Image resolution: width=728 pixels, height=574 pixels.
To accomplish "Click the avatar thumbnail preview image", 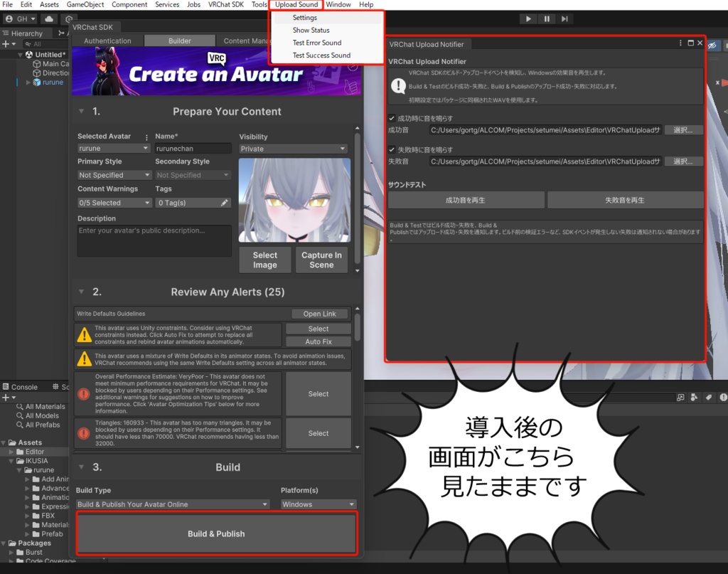I will click(294, 200).
